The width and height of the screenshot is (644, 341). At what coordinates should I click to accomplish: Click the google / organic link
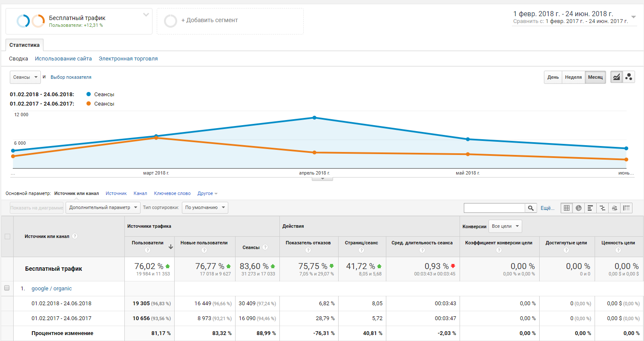tap(52, 288)
